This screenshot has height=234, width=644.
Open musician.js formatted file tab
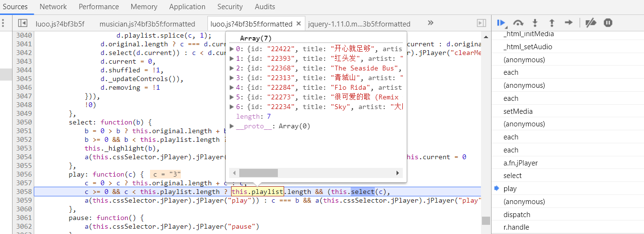pos(147,24)
